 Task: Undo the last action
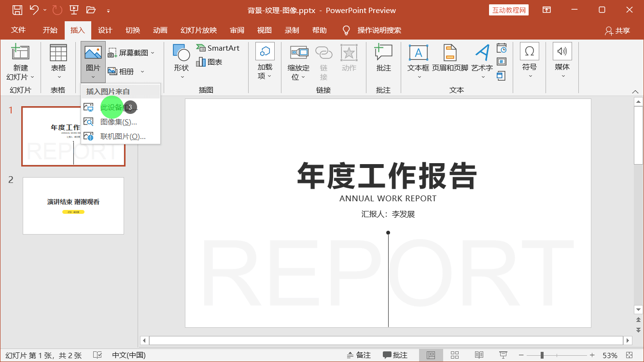tap(34, 10)
